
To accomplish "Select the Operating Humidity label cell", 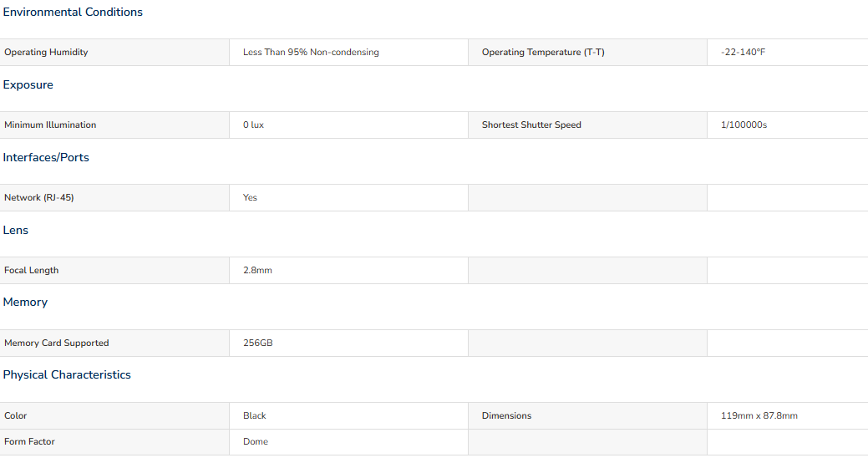I will coord(114,52).
